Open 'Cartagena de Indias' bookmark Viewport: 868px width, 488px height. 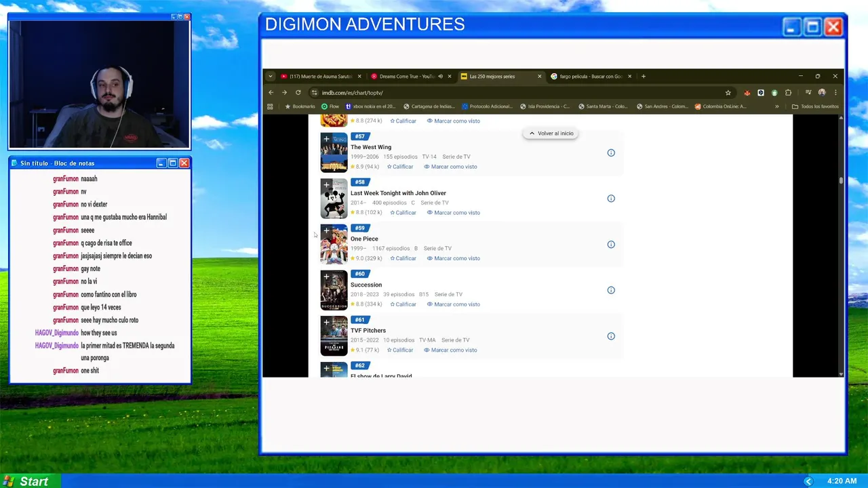[429, 106]
